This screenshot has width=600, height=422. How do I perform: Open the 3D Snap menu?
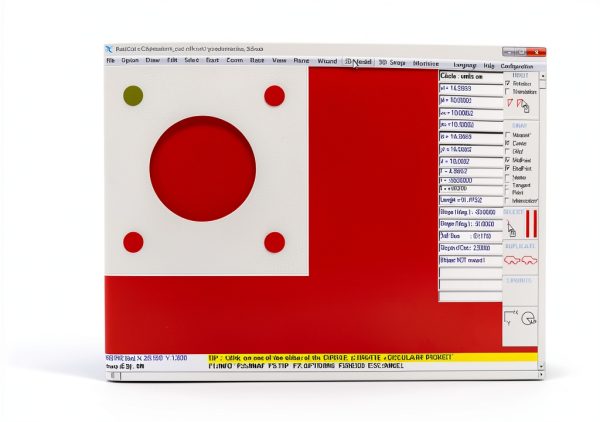[392, 62]
